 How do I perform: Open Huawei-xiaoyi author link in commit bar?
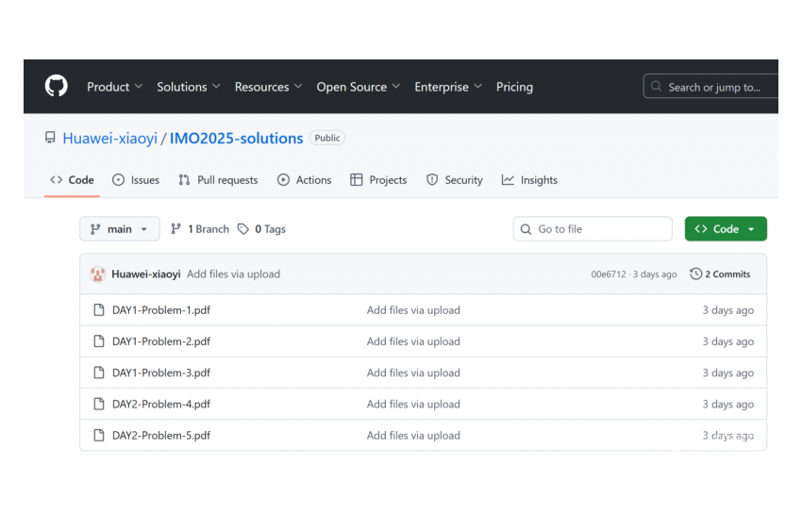coord(145,274)
